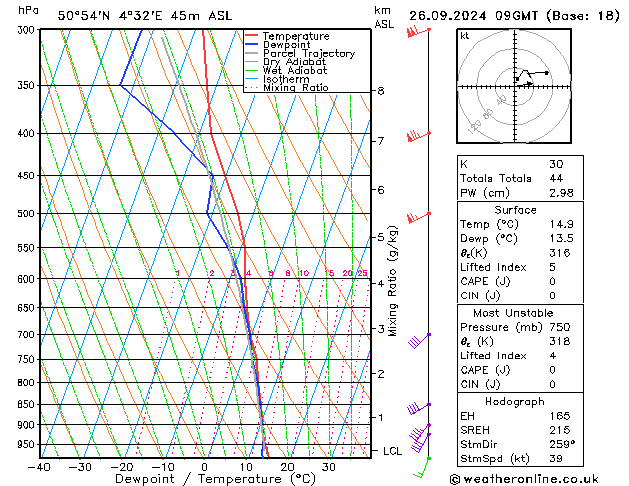Click the 1 km altitude label
Viewport: 629px width, 486px height.
(381, 418)
